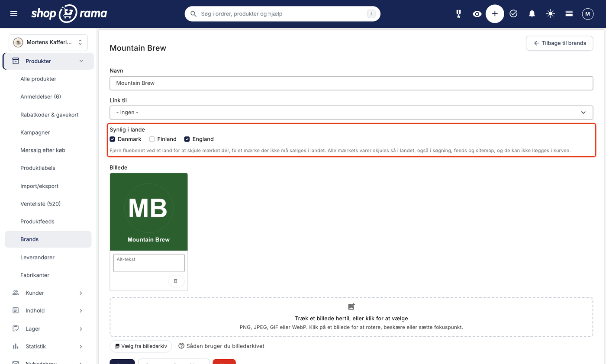Open Sådan bruger du billedarkivet help link
606x364 pixels.
coord(221,346)
